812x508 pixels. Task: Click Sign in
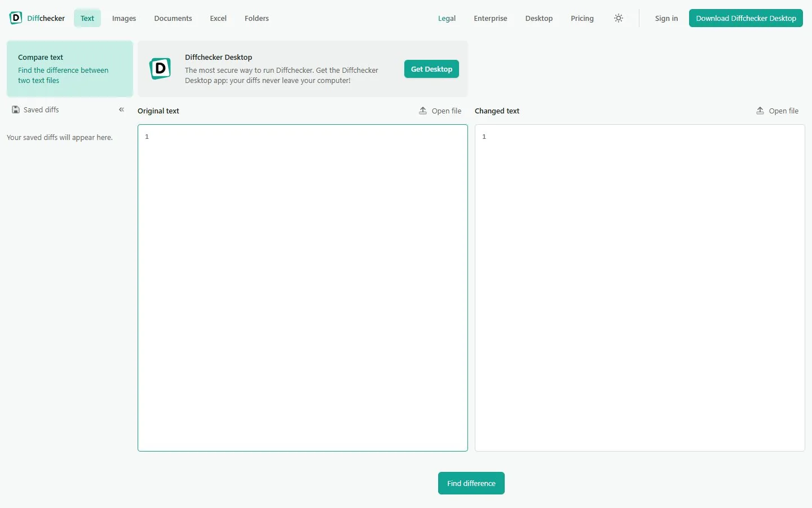(x=667, y=18)
